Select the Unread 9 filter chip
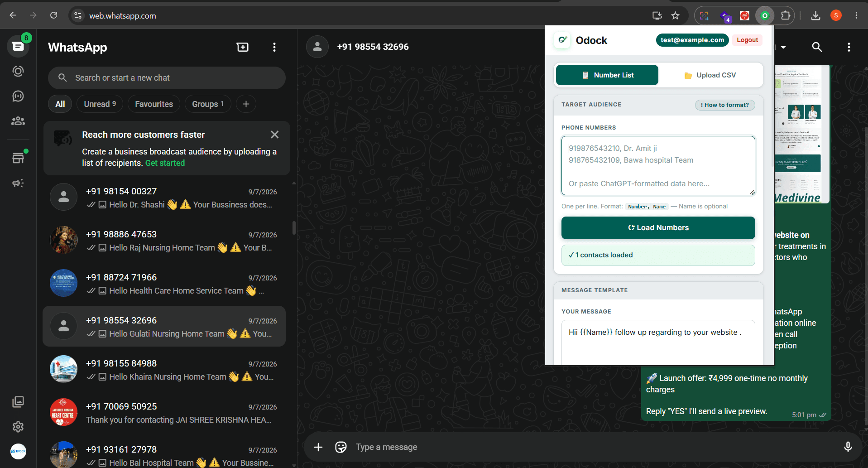868x468 pixels. point(100,104)
